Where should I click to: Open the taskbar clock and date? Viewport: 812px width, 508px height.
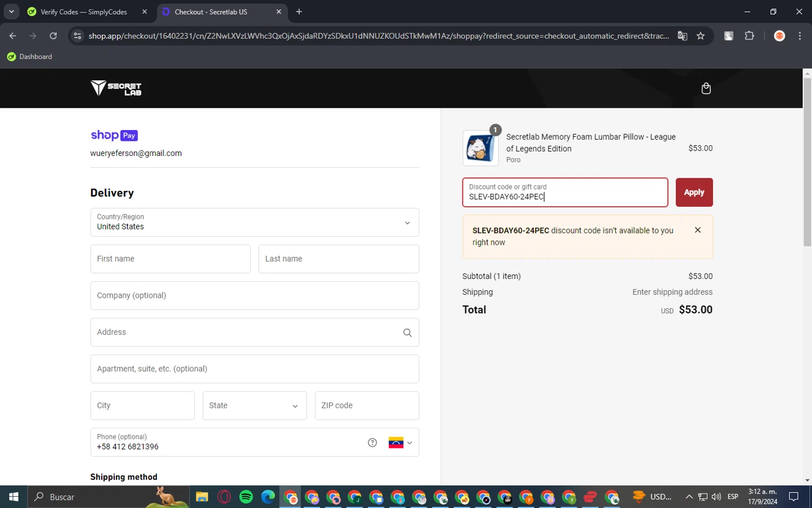click(x=762, y=497)
